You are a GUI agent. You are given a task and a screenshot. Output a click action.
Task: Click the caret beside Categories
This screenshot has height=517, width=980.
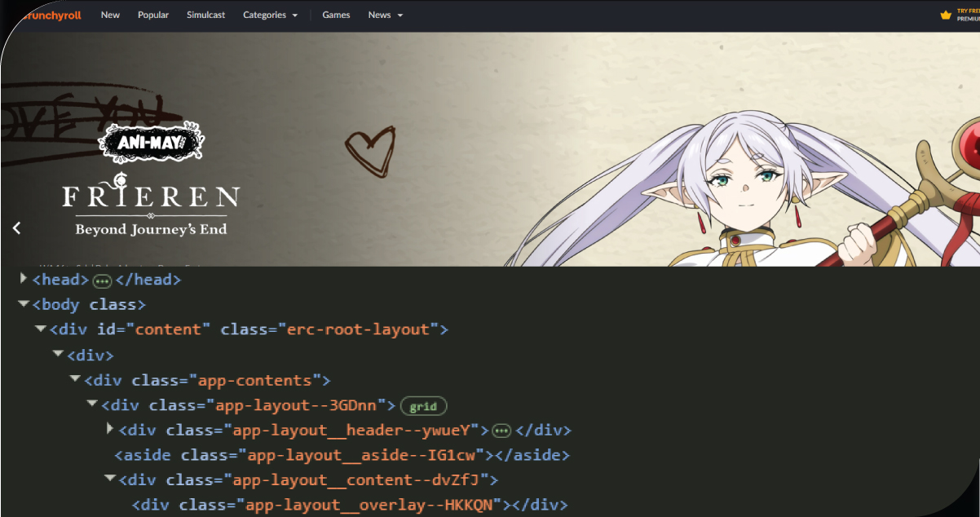294,15
